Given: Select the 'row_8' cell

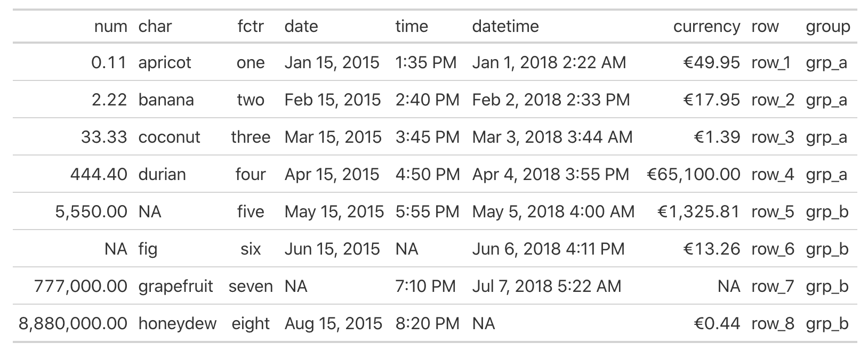Looking at the screenshot, I should point(773,324).
